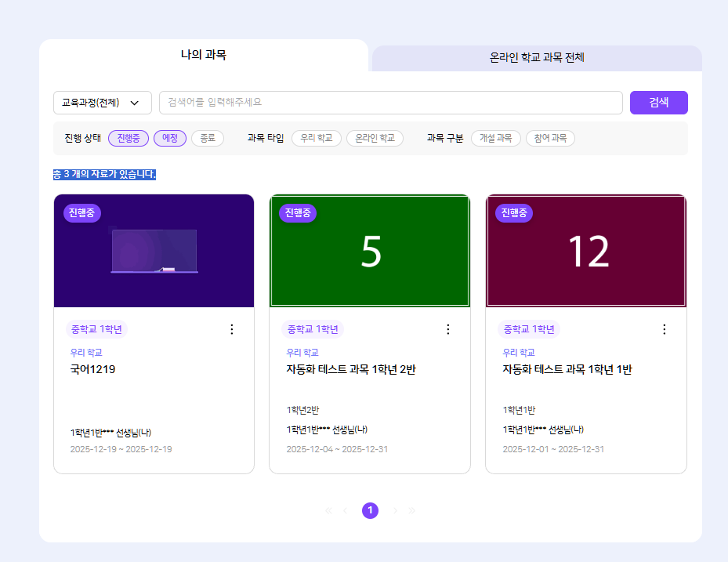Screen dimensions: 728x562
Task: Open the maroon thumbnail numbered 12
Action: (x=586, y=251)
